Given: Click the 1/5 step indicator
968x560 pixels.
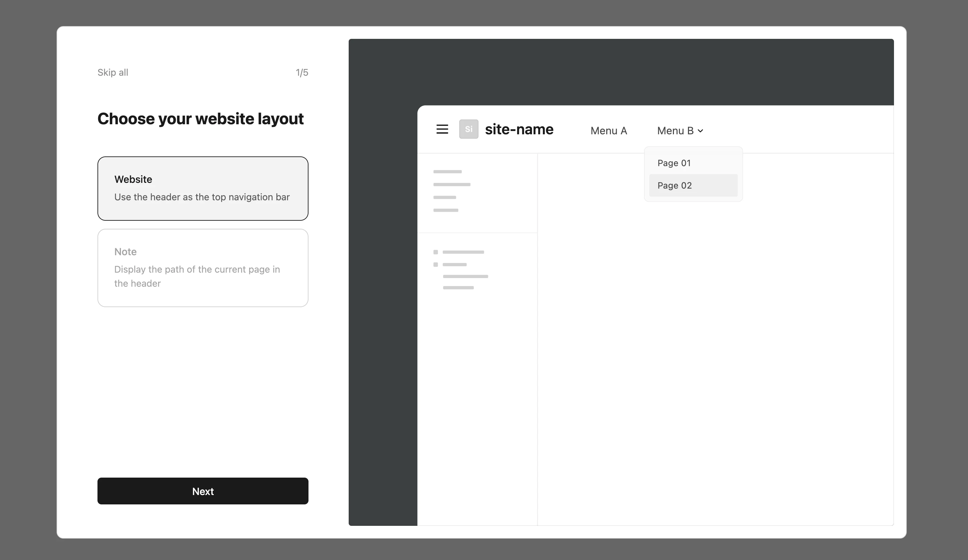Looking at the screenshot, I should click(301, 73).
